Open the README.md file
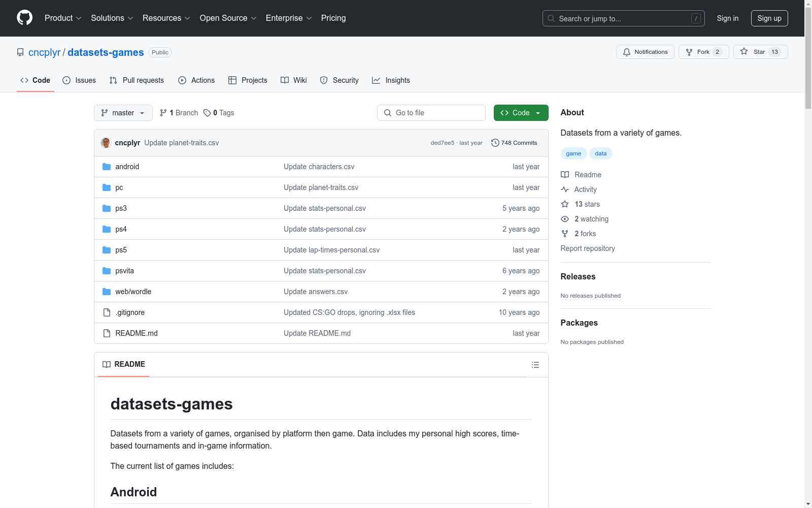This screenshot has height=508, width=812. tap(137, 333)
